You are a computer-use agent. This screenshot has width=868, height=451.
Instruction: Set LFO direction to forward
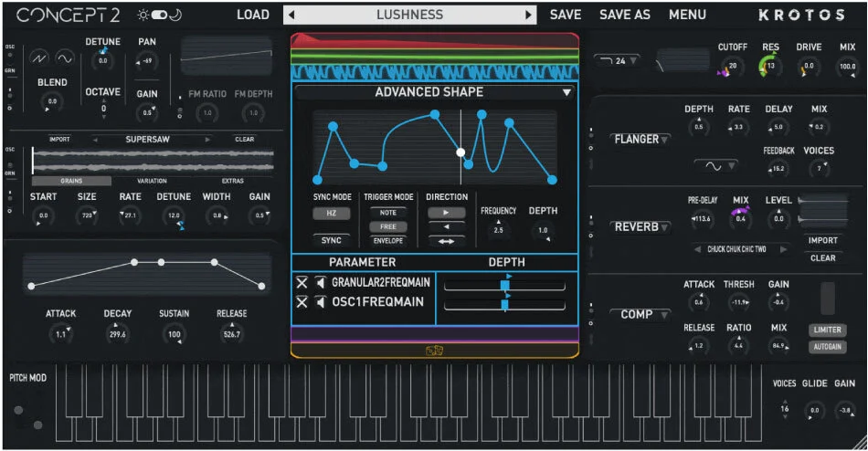click(x=446, y=213)
